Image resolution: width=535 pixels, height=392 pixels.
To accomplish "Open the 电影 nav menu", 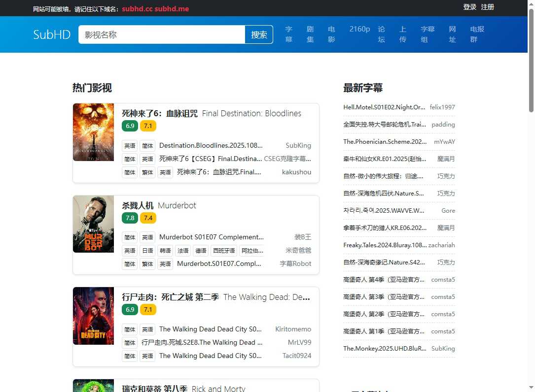I will click(x=331, y=34).
